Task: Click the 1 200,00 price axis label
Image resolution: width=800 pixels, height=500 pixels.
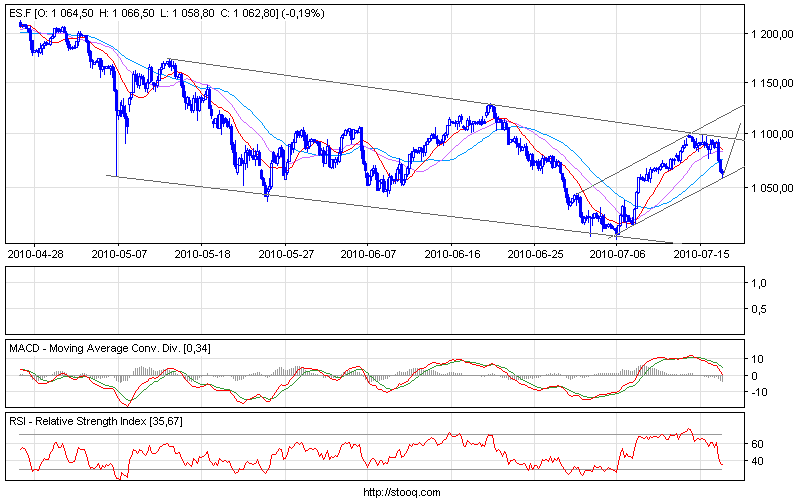Action: [772, 34]
